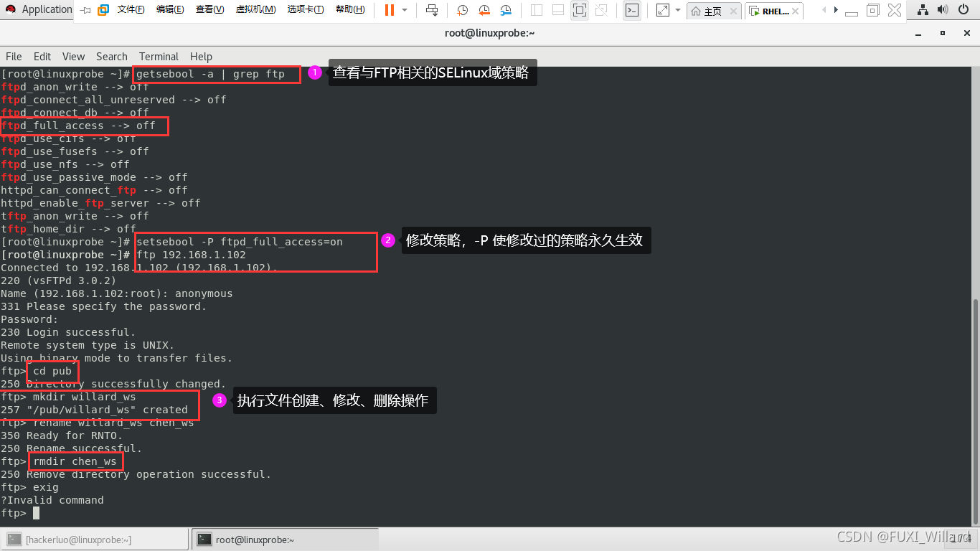Close the 主页 tab
This screenshot has height=551, width=980.
click(735, 11)
